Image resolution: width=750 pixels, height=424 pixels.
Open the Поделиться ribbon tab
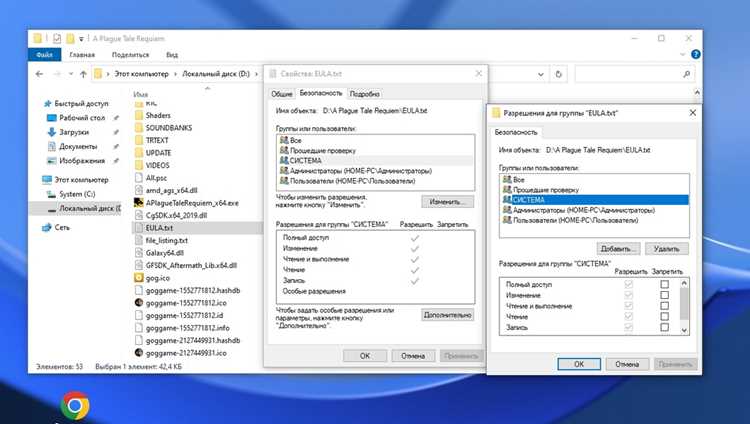(x=130, y=55)
